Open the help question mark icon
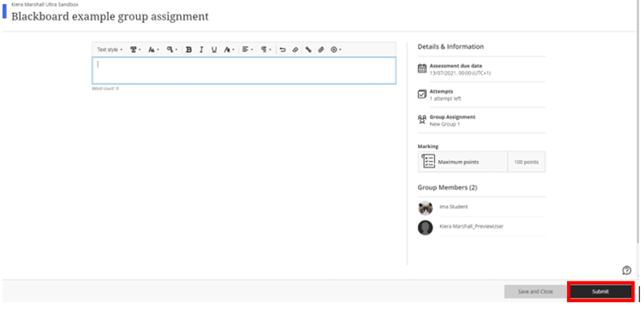Viewport: 644px width, 309px height. pyautogui.click(x=626, y=270)
